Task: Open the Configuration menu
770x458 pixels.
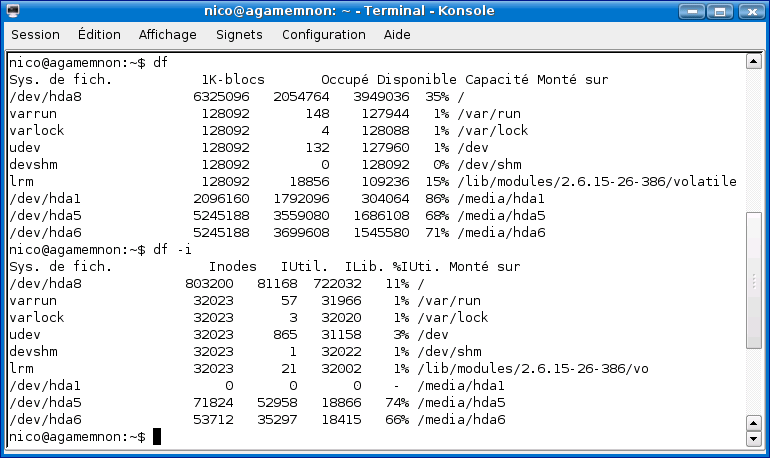Action: pos(323,34)
